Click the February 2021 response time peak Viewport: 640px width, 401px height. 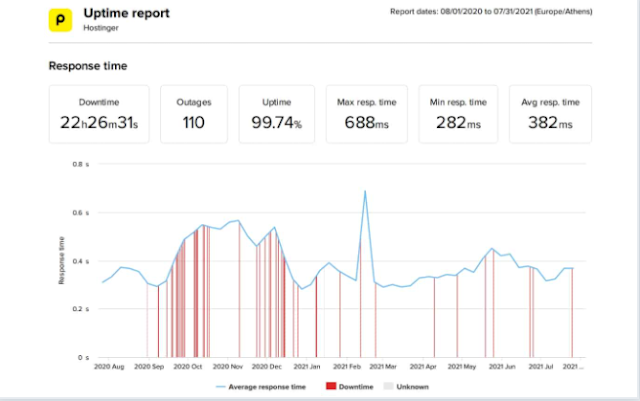click(x=365, y=191)
